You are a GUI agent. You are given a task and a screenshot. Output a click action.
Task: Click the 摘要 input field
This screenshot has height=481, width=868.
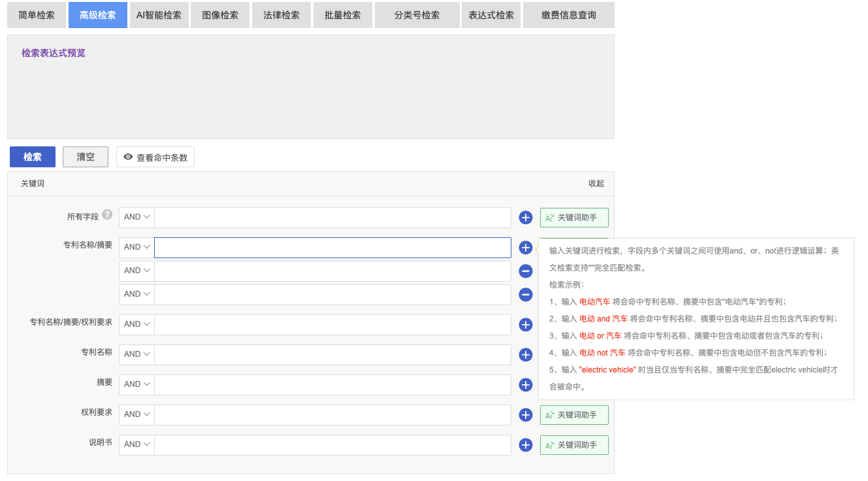click(332, 385)
